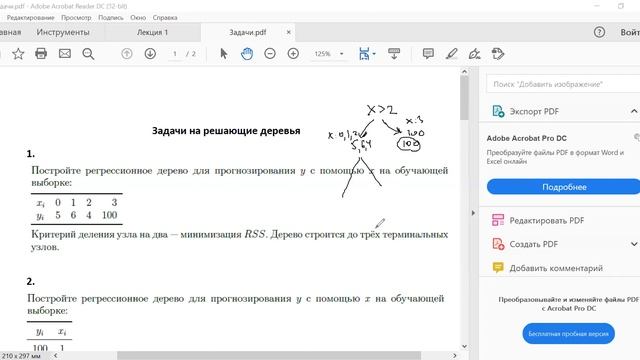Zoom out with the minus icon
The width and height of the screenshot is (640, 360).
tap(270, 53)
